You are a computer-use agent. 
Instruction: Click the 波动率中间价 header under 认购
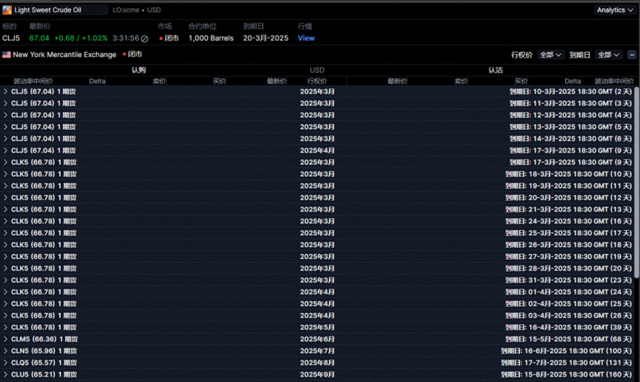pyautogui.click(x=33, y=81)
